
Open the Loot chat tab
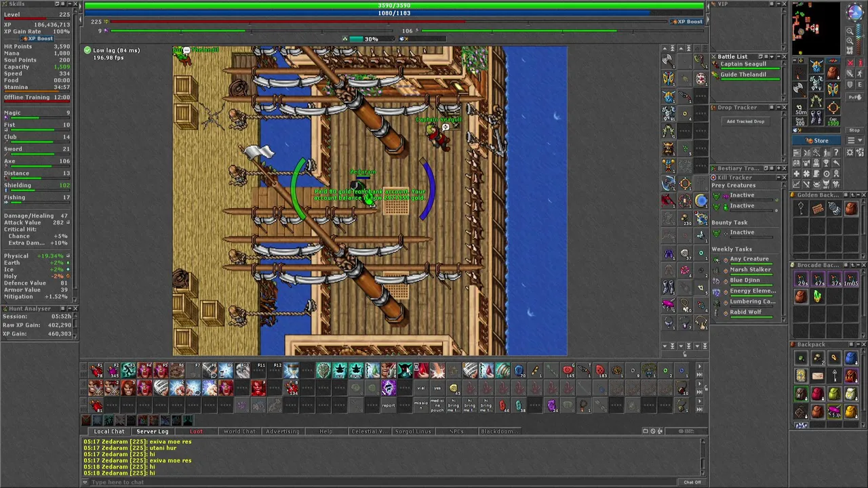click(196, 431)
